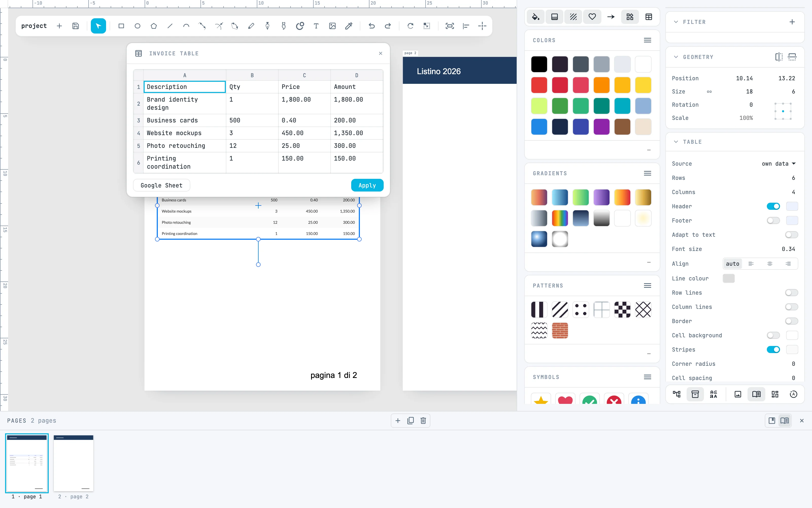Choose the auto align option
Viewport: 812px width, 508px height.
[733, 264]
